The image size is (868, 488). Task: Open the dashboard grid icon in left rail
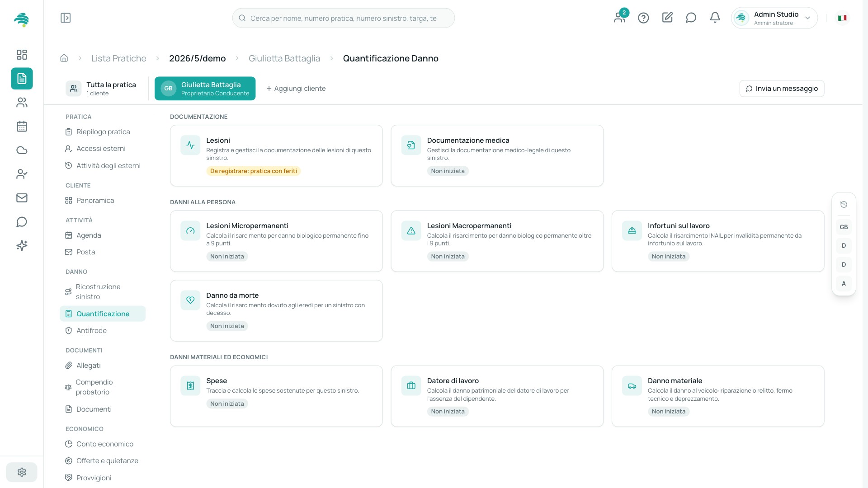click(x=22, y=55)
